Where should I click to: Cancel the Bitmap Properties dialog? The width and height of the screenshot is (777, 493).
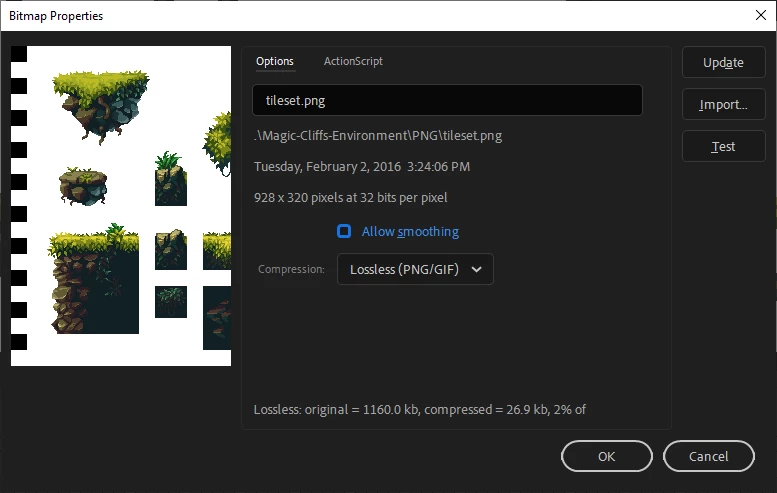point(709,456)
